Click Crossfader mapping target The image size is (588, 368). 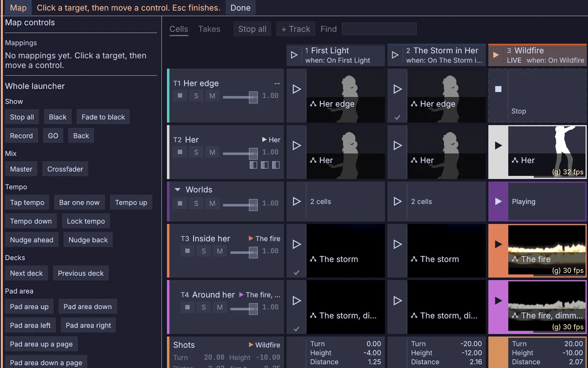click(x=65, y=169)
